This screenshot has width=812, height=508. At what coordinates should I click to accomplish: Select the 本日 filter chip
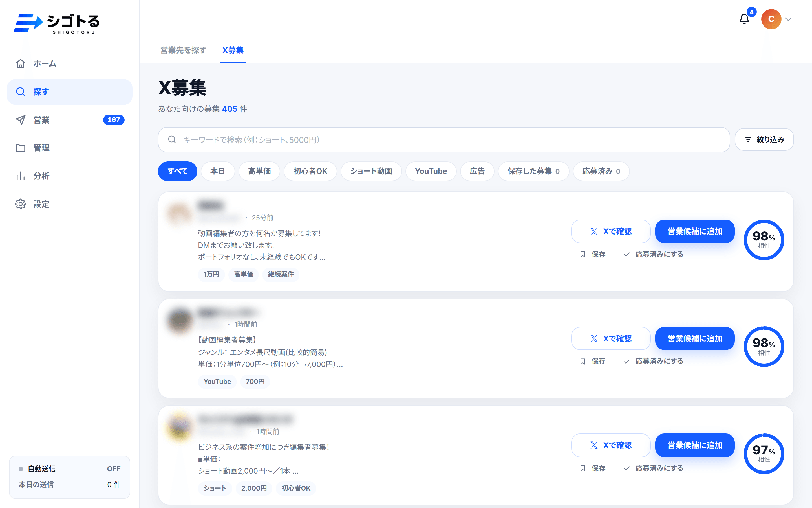tap(218, 171)
